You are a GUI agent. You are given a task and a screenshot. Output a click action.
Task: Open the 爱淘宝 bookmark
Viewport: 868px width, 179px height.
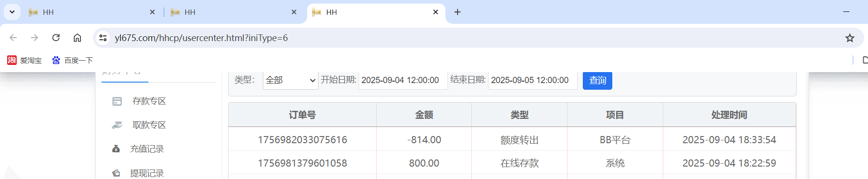pos(24,60)
